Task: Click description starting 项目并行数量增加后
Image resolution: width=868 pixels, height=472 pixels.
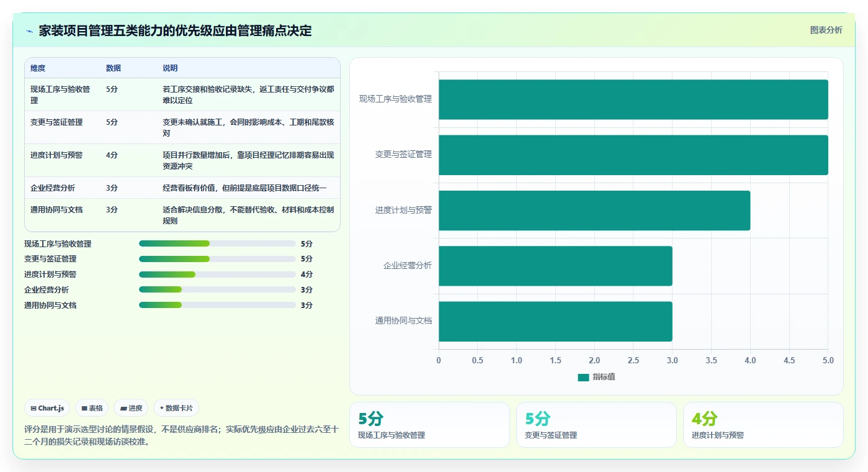Action: (248, 161)
